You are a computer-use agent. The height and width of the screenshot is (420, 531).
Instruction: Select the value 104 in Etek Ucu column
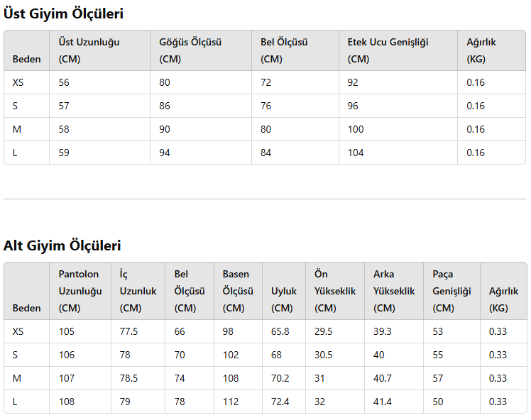coord(356,153)
